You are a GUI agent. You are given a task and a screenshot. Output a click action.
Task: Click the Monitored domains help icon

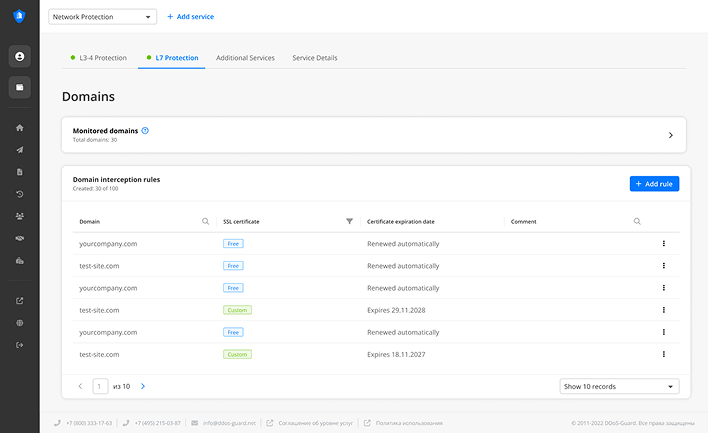tap(145, 130)
